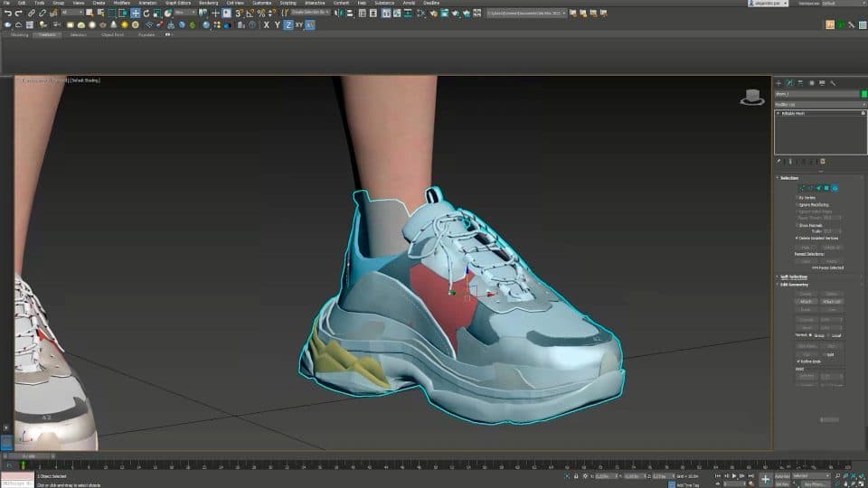The height and width of the screenshot is (488, 868).
Task: Select Element sub-object level icon
Action: click(835, 188)
